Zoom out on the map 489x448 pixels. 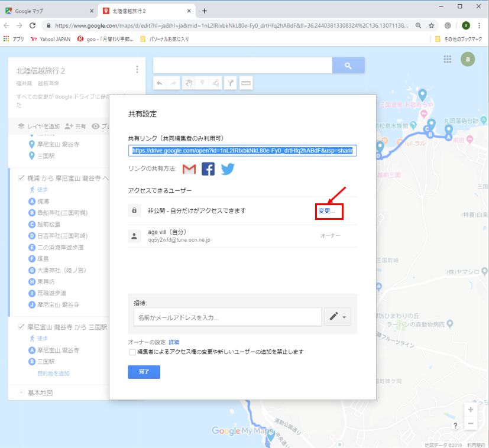click(x=471, y=423)
